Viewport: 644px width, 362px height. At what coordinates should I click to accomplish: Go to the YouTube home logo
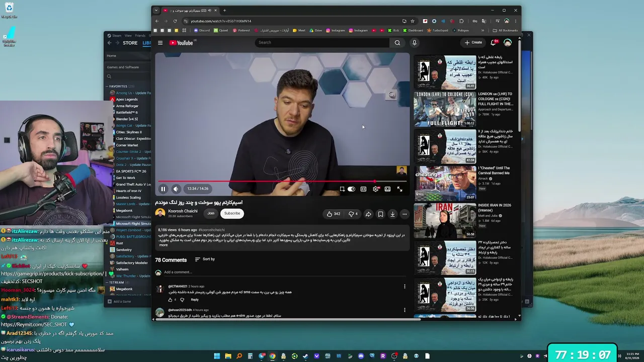(181, 43)
